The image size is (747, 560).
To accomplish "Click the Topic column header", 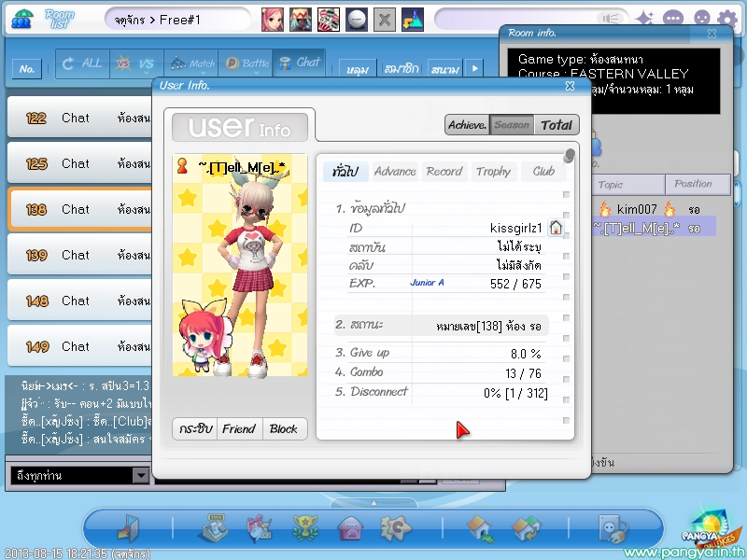I will coord(627,185).
